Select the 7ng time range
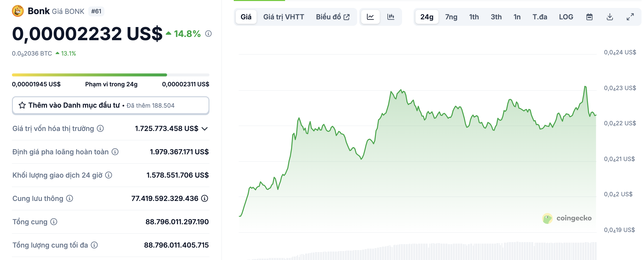This screenshot has height=260, width=644. [451, 17]
